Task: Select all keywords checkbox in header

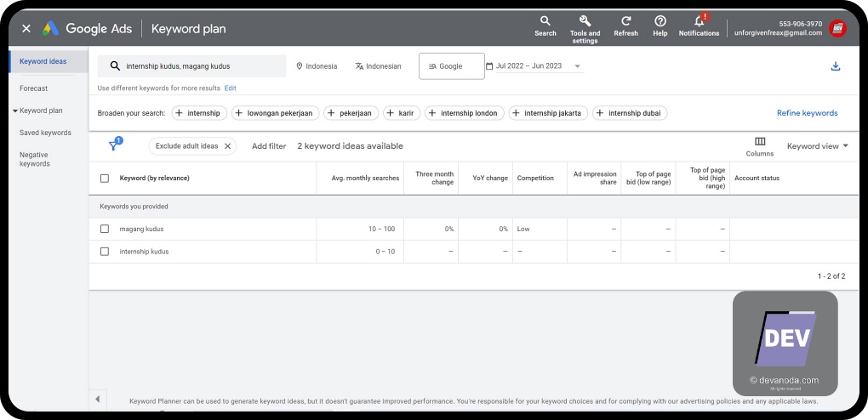Action: [105, 179]
